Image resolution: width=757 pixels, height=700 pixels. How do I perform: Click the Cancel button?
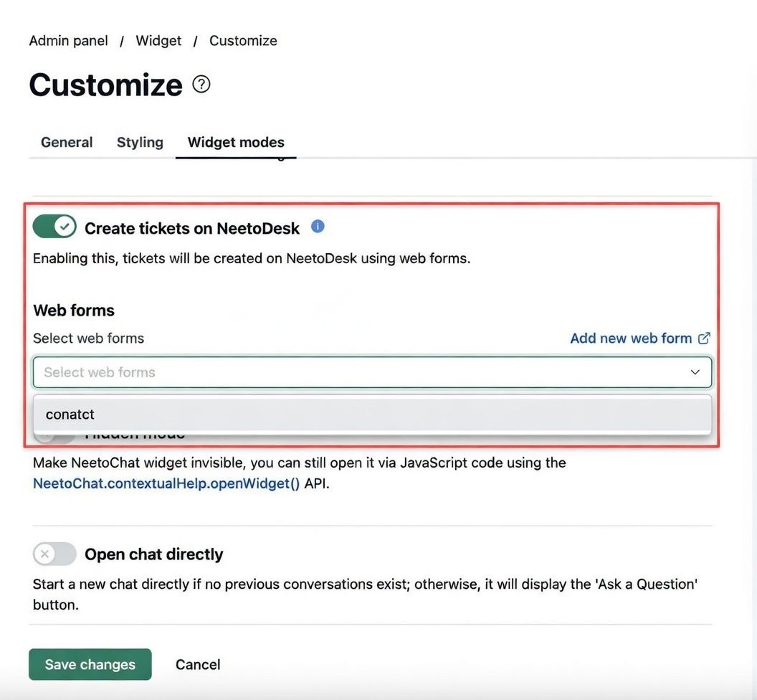pos(198,664)
